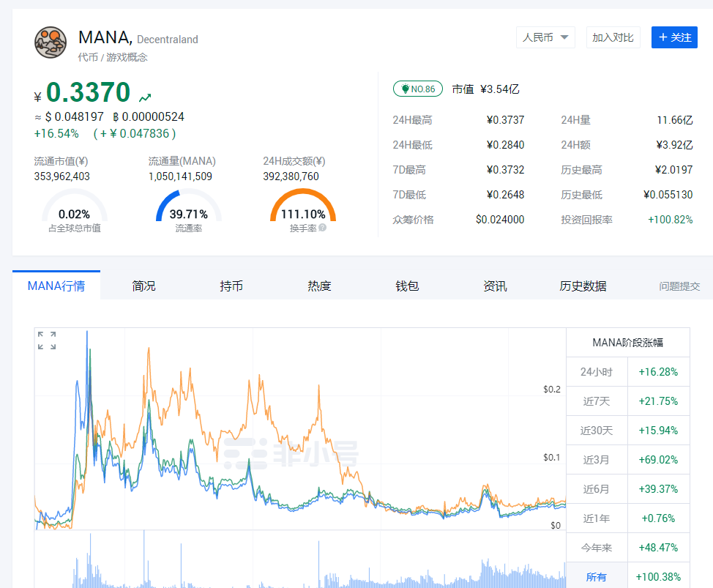Screen dimensions: 713x588
Task: Click the 流通量 value 1,050,141,509
Action: (x=180, y=176)
